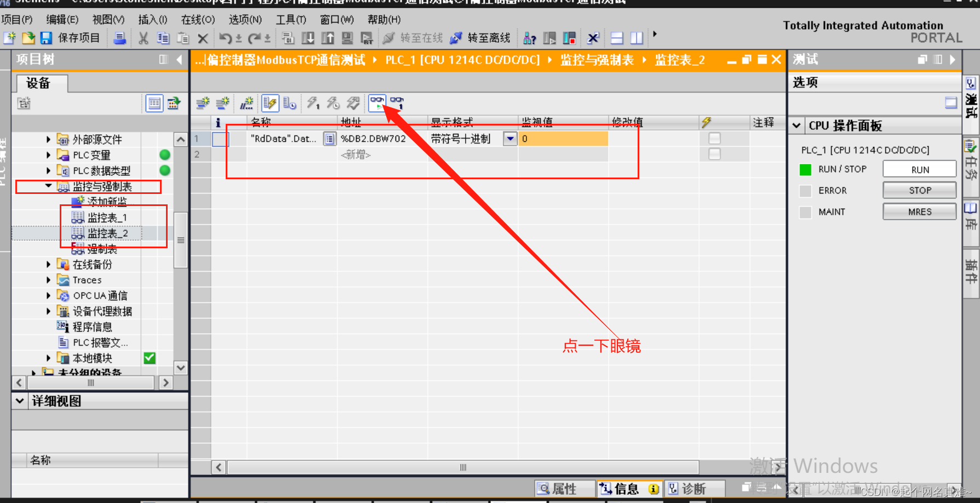
Task: Tick the modify checkbox for RdData row
Action: coord(714,139)
